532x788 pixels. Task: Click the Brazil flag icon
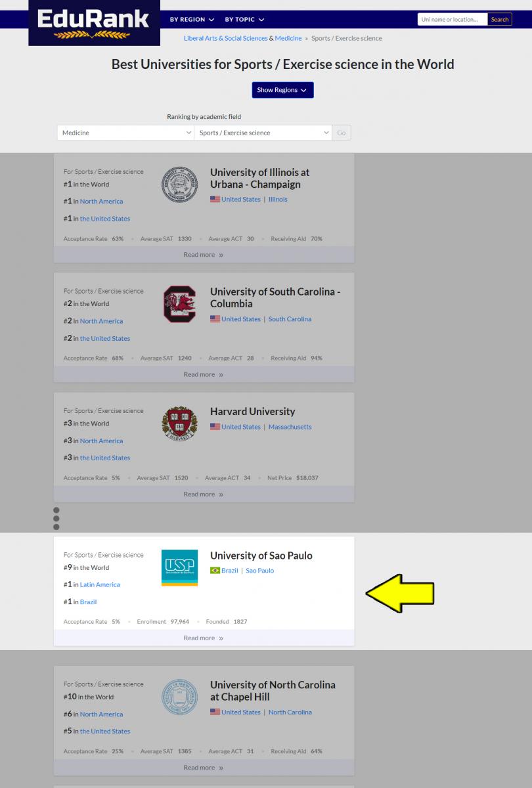point(215,570)
